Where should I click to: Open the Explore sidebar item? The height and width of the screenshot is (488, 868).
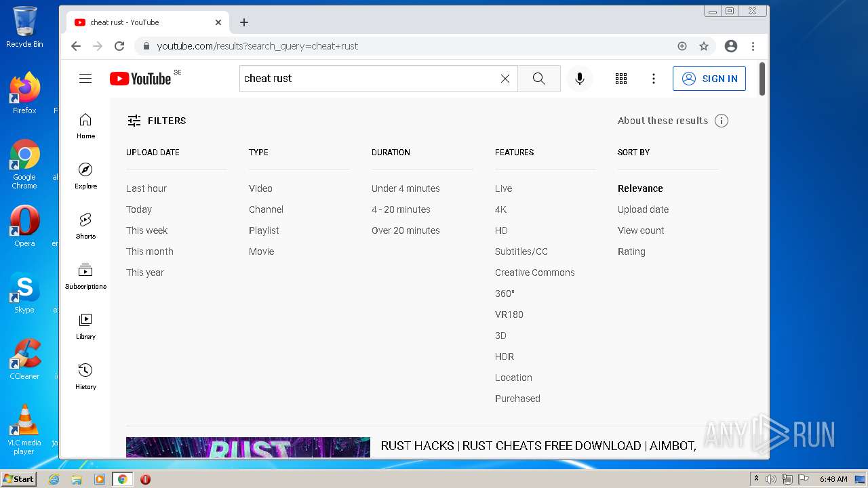pyautogui.click(x=85, y=176)
